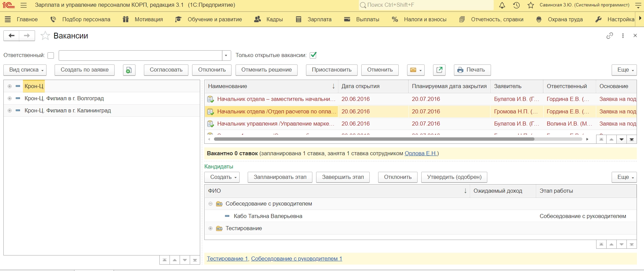
Task: Open the history clock icon
Action: [x=516, y=5]
